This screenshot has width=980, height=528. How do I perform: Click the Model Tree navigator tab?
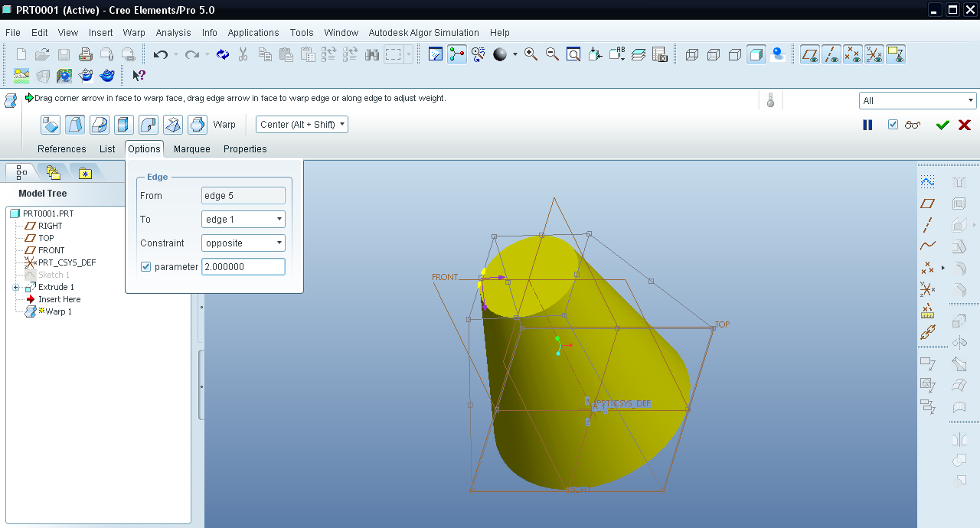point(21,173)
